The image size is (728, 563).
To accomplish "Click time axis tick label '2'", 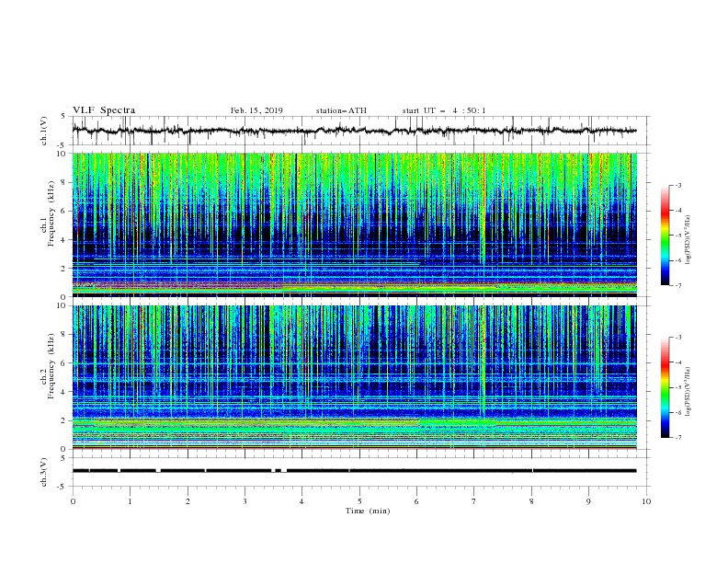I will (x=188, y=501).
